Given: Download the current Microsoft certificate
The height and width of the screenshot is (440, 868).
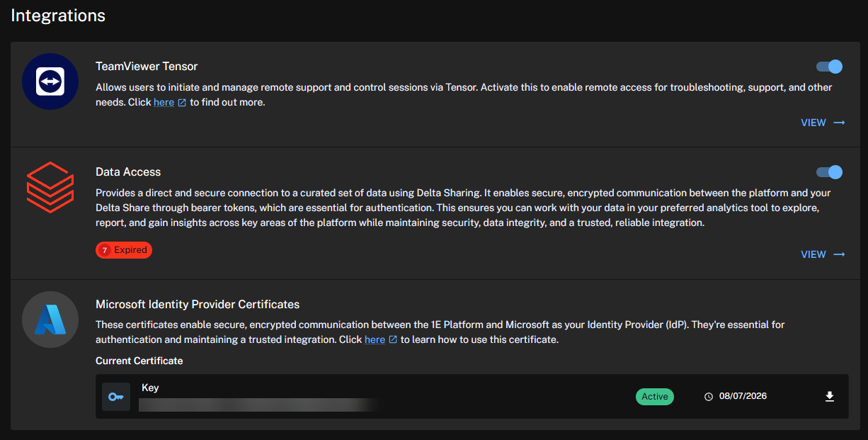Looking at the screenshot, I should click(x=830, y=397).
